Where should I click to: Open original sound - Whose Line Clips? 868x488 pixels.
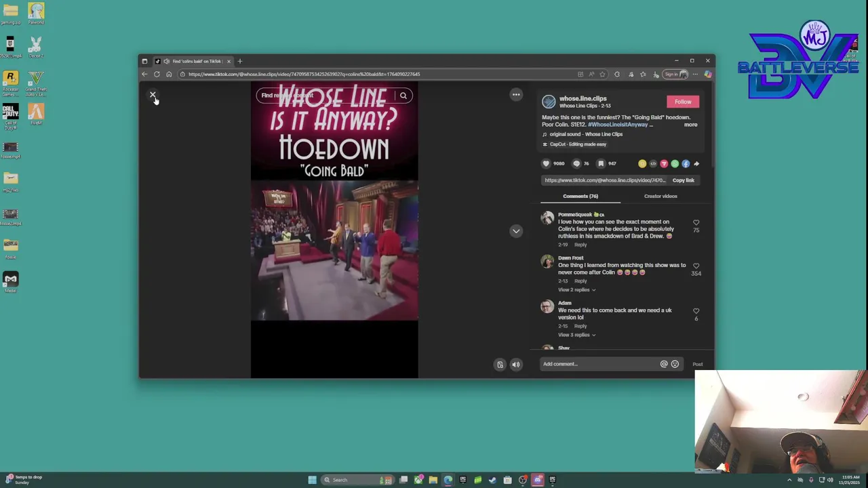586,134
